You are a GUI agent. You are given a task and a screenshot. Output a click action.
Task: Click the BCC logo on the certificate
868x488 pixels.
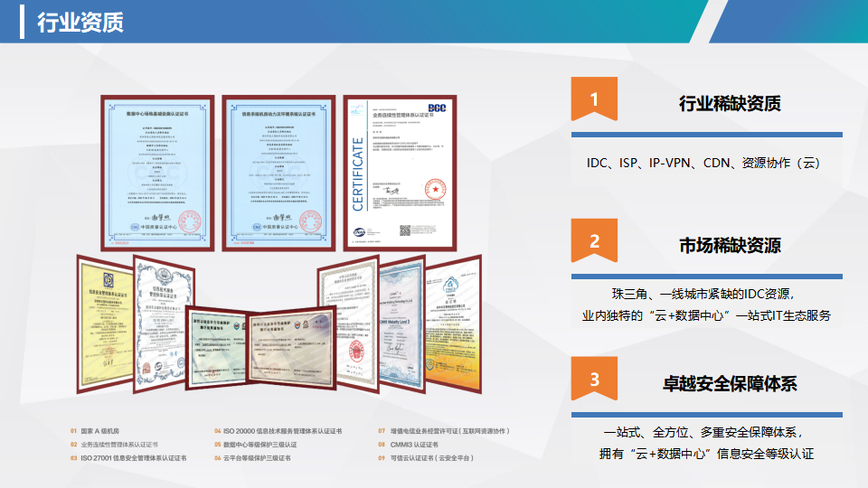pos(439,107)
